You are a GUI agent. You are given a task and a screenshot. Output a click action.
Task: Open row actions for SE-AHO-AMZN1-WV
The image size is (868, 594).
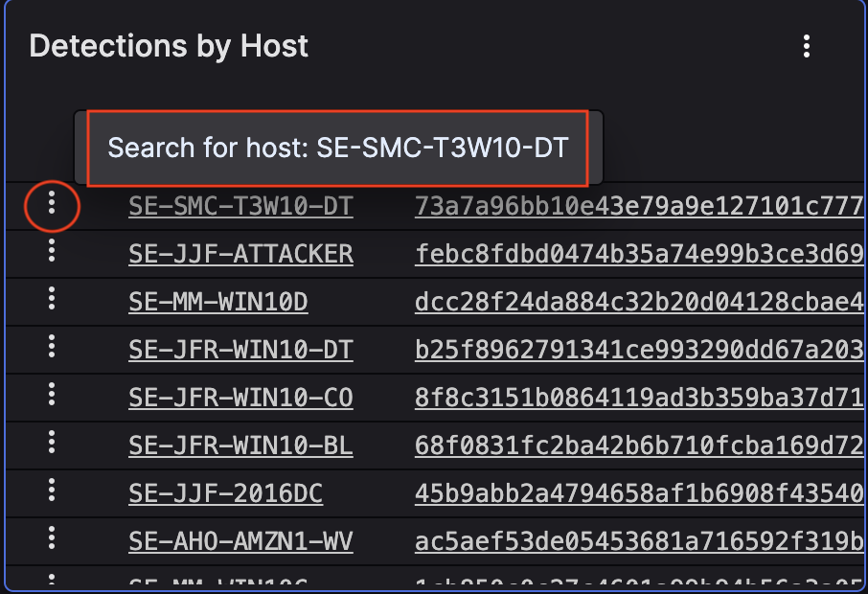click(51, 540)
